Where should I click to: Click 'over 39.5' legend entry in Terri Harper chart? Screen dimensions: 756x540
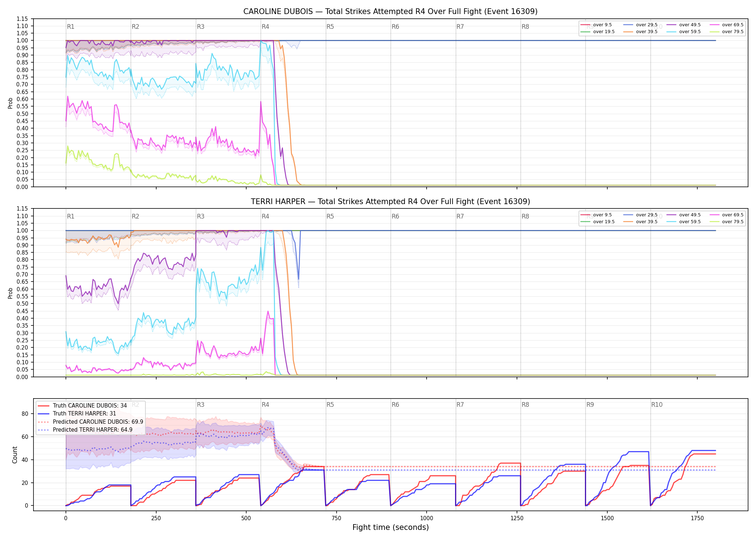[x=640, y=222]
